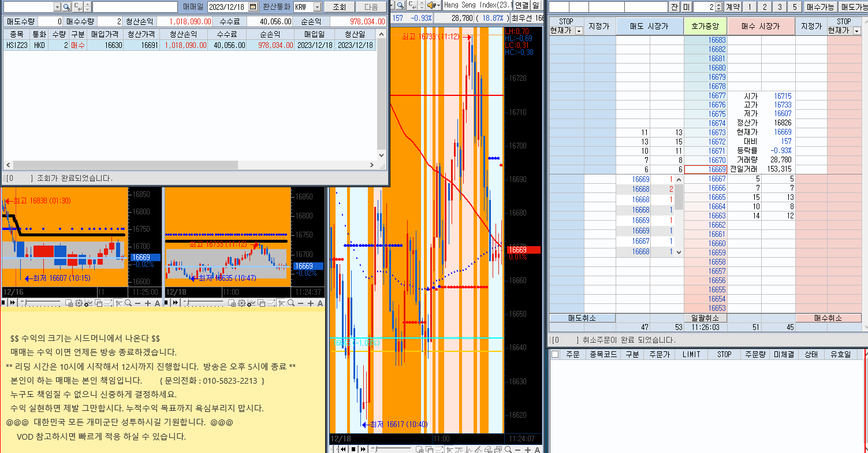
Task: Click the magnifier icon on the 12/18 mini chart toolbar
Action: click(x=291, y=303)
